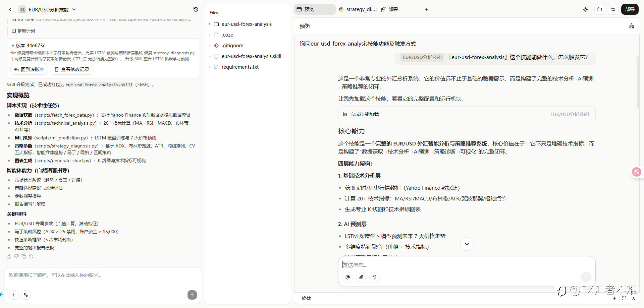Switch to the 预览 tab
644x308 pixels.
[315, 9]
